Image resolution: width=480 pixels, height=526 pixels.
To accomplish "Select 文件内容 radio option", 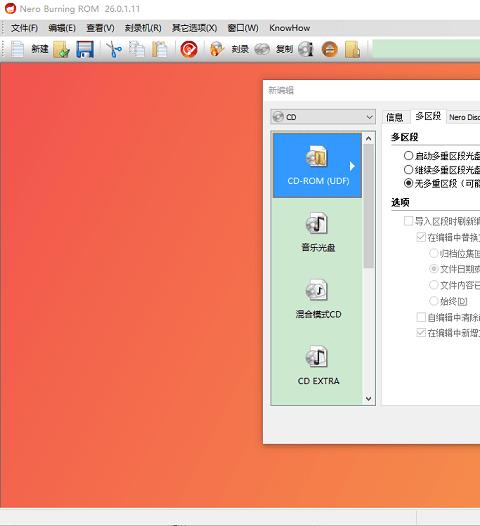I will [434, 285].
